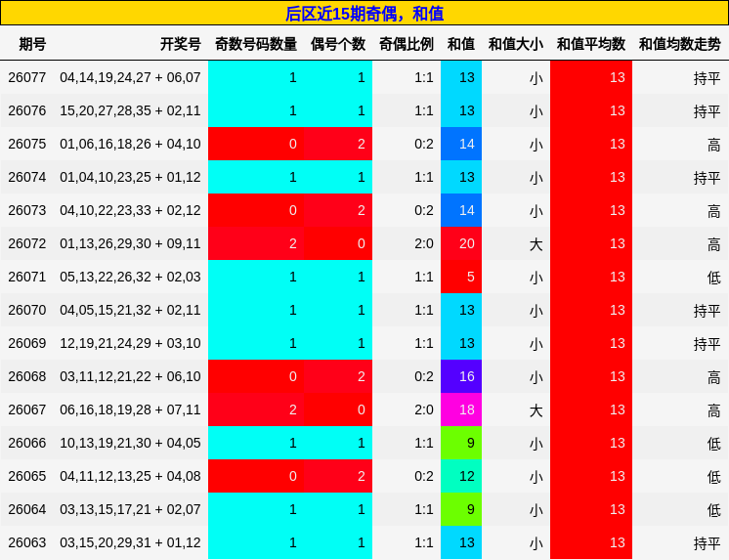Select issue number 26076

pos(27,110)
